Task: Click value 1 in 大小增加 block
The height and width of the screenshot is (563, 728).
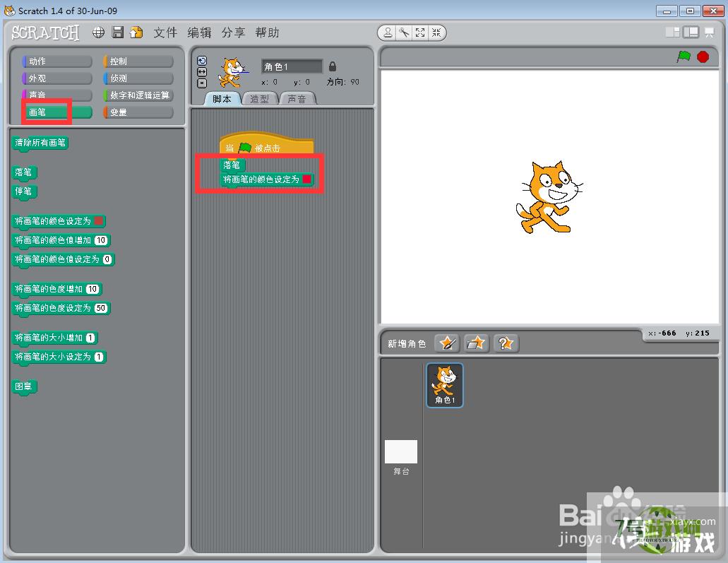Action: pos(90,338)
